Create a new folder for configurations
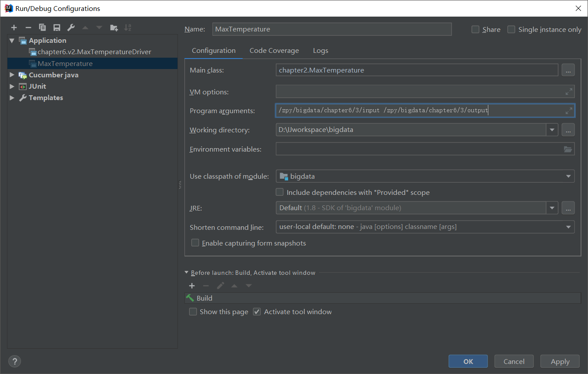The height and width of the screenshot is (374, 588). point(114,28)
